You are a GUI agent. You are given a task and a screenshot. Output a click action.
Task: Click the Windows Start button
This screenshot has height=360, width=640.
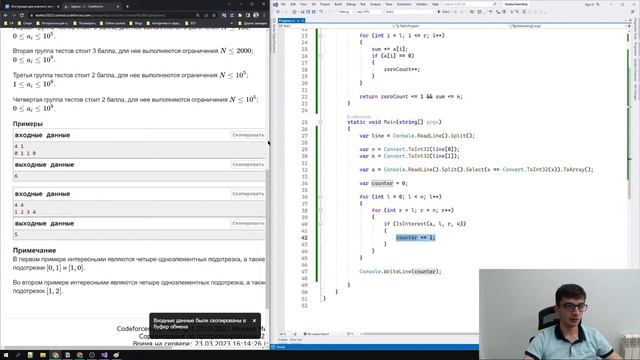coord(6,355)
